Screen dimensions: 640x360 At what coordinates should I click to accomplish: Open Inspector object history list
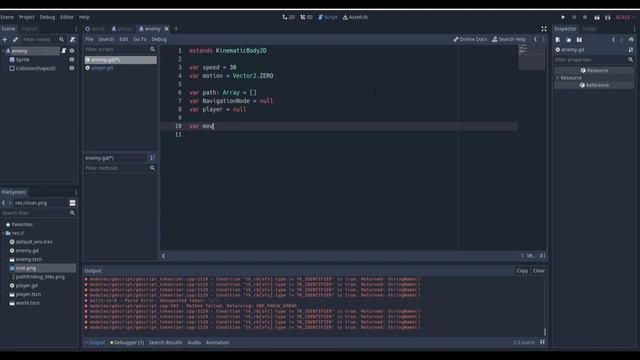click(631, 40)
